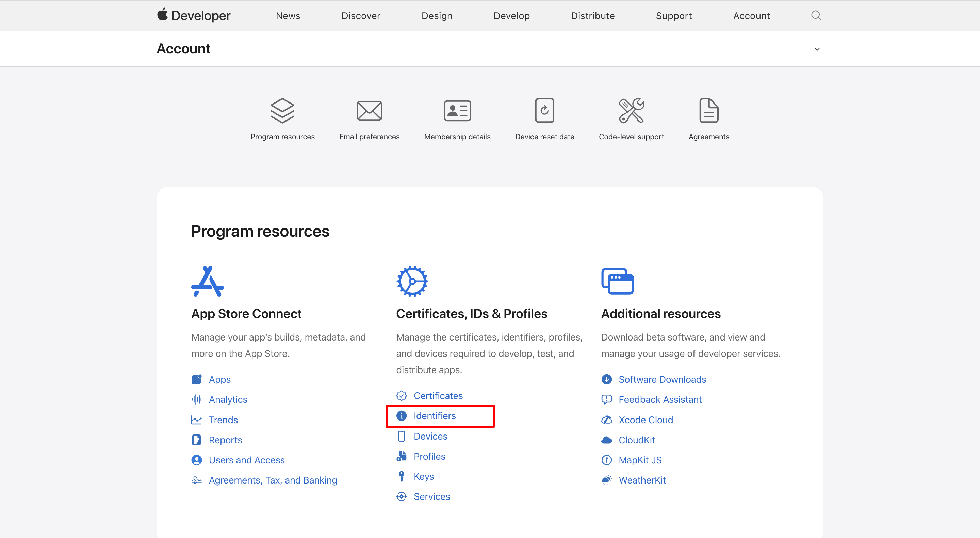This screenshot has height=538, width=980.
Task: Open Software Downloads link
Action: point(662,379)
